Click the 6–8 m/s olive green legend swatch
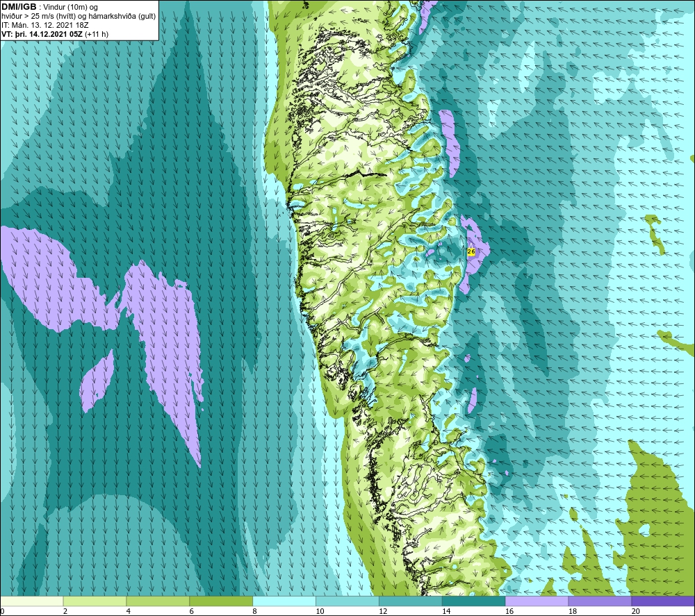695x616 pixels. [221, 601]
